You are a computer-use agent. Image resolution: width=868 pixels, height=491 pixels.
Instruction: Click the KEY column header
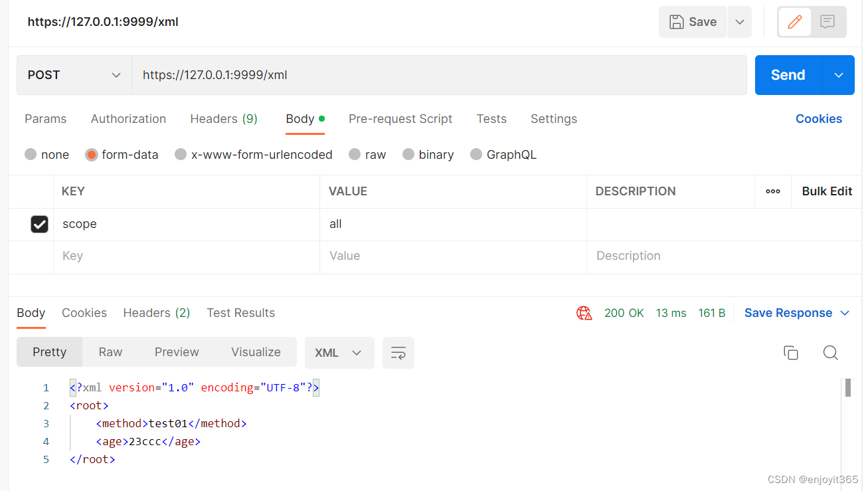point(73,191)
